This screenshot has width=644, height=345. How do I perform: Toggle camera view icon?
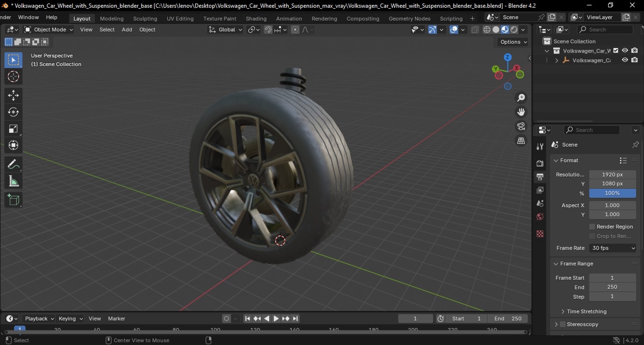(521, 126)
